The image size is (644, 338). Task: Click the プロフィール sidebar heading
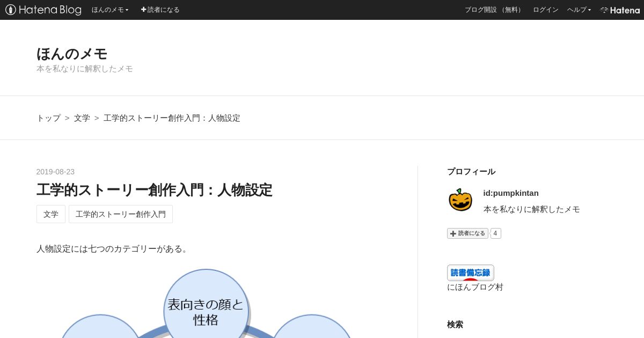click(x=471, y=172)
